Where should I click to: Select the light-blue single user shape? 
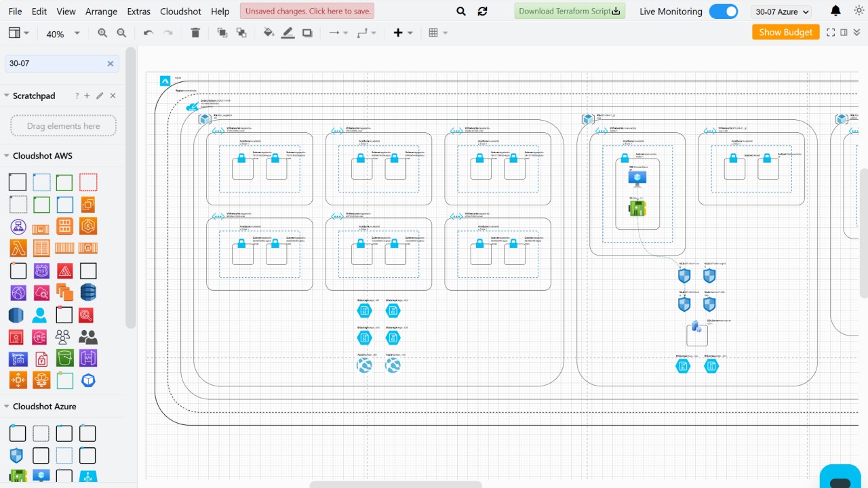coord(40,314)
